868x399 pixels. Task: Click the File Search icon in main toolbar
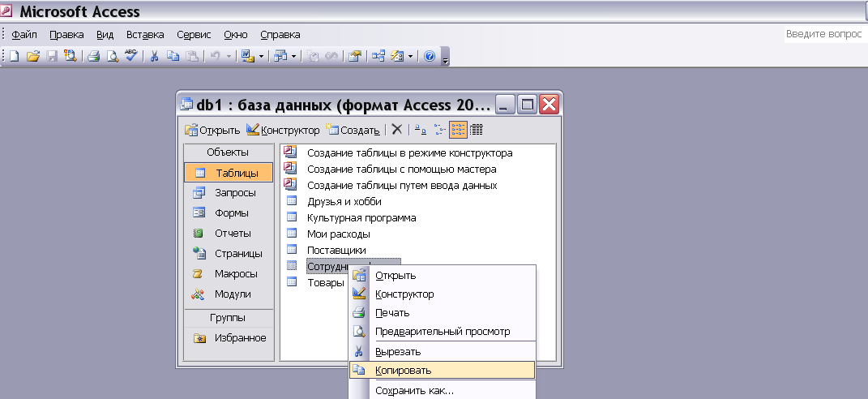coord(71,56)
